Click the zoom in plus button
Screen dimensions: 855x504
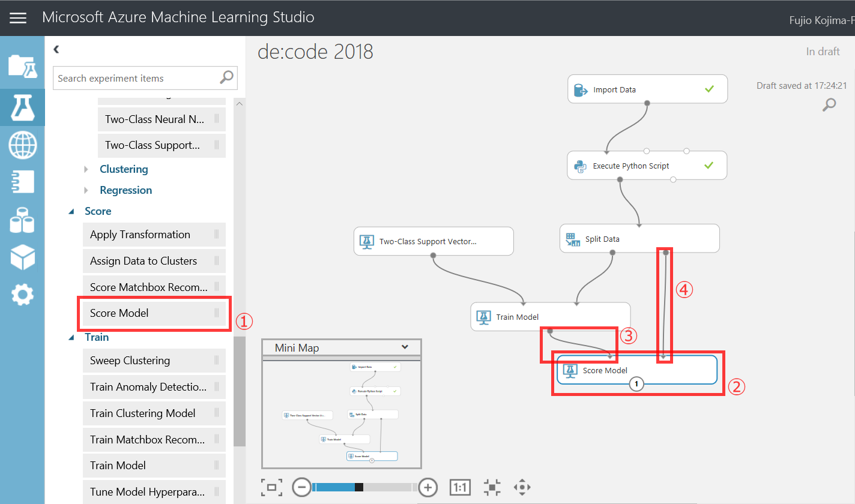click(427, 487)
